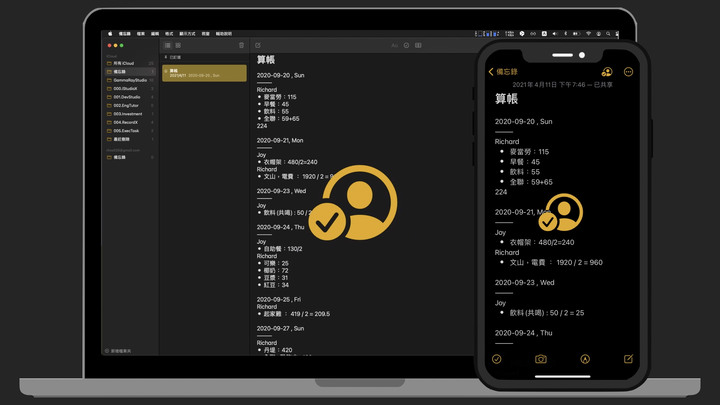Switch to gallery view in Mac Notes toolbar
Screen dimensions: 720x405
click(x=178, y=45)
